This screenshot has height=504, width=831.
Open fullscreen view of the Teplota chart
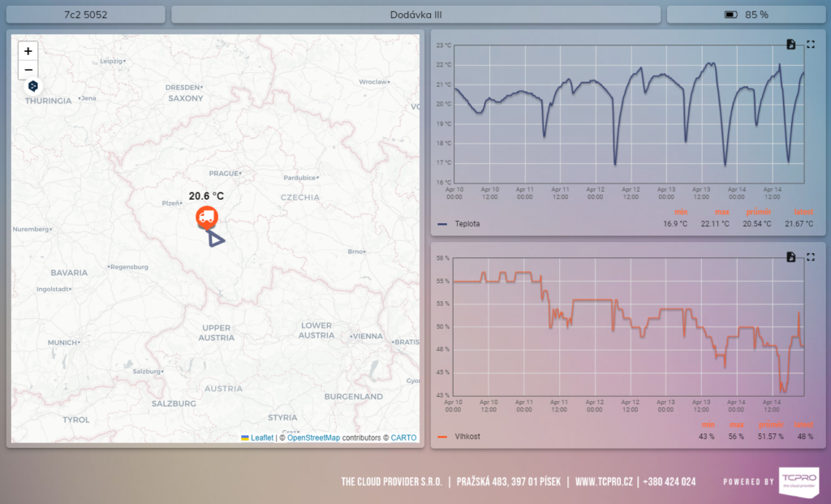(809, 44)
